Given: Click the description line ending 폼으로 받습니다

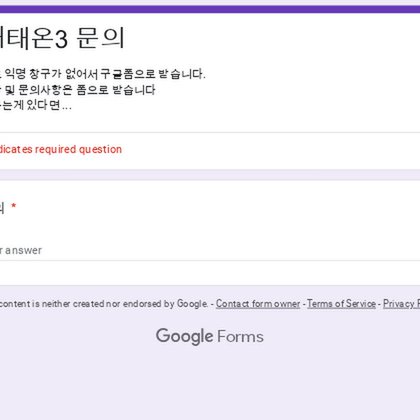Looking at the screenshot, I should [78, 90].
